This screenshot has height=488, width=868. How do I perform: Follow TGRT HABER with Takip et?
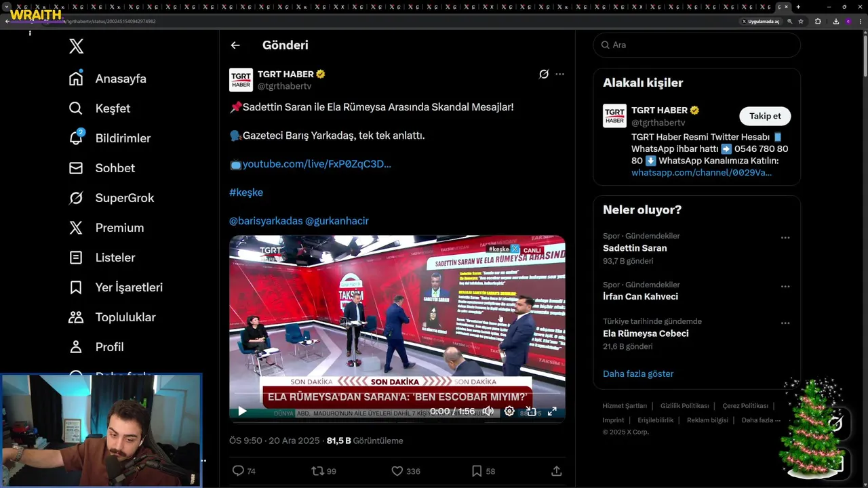765,116
